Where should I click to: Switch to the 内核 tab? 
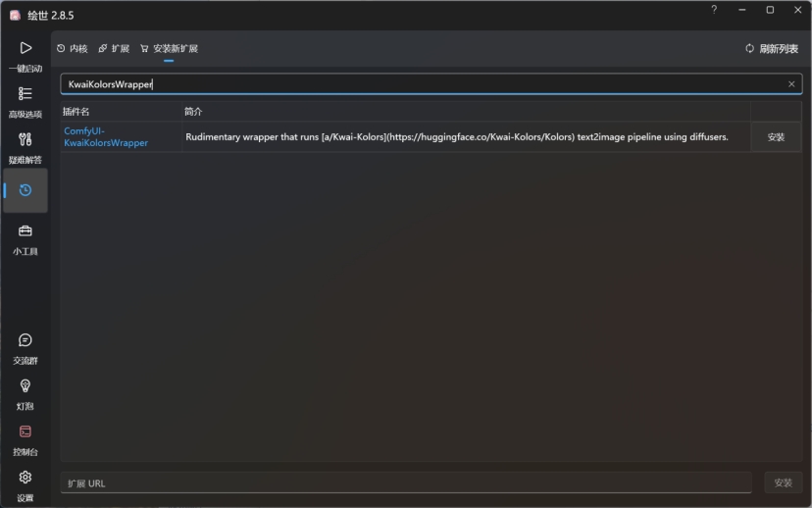point(73,49)
